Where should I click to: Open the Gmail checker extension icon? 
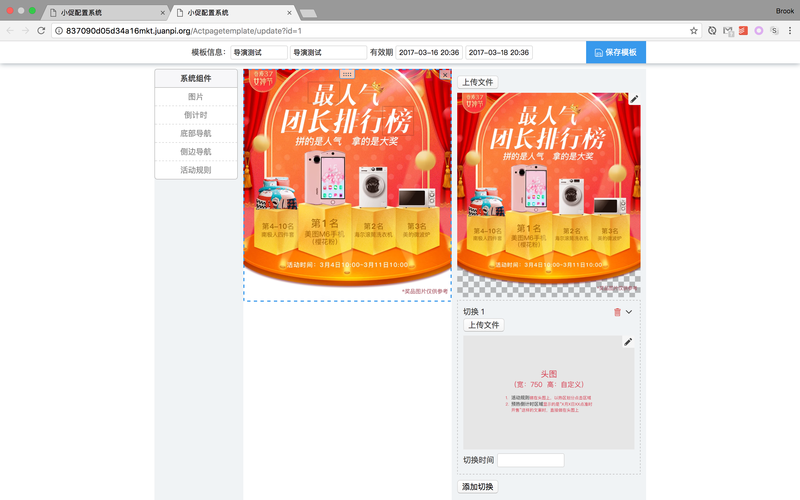[x=728, y=31]
